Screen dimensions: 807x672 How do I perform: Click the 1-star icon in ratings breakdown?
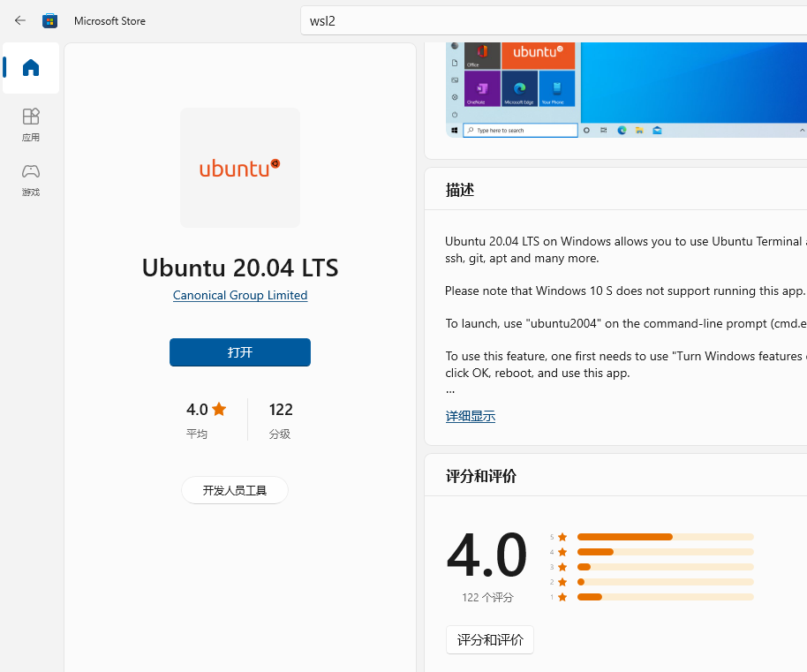[x=562, y=596]
